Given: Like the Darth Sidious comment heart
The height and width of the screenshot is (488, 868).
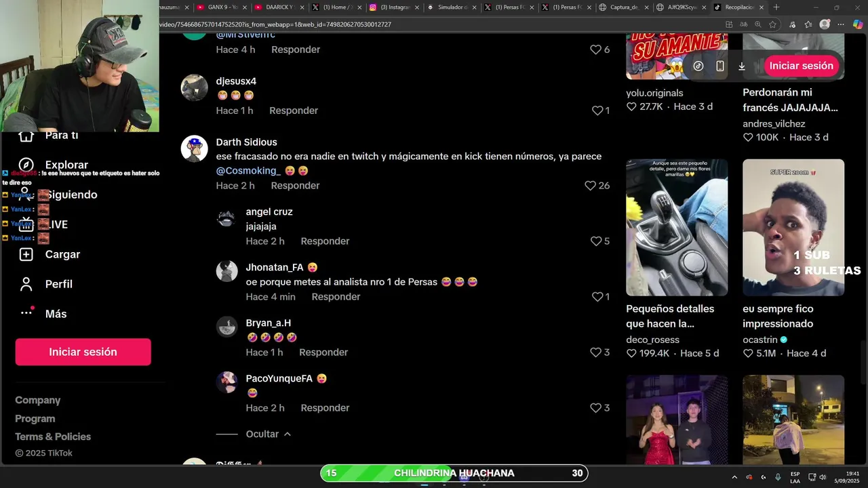Looking at the screenshot, I should (590, 186).
